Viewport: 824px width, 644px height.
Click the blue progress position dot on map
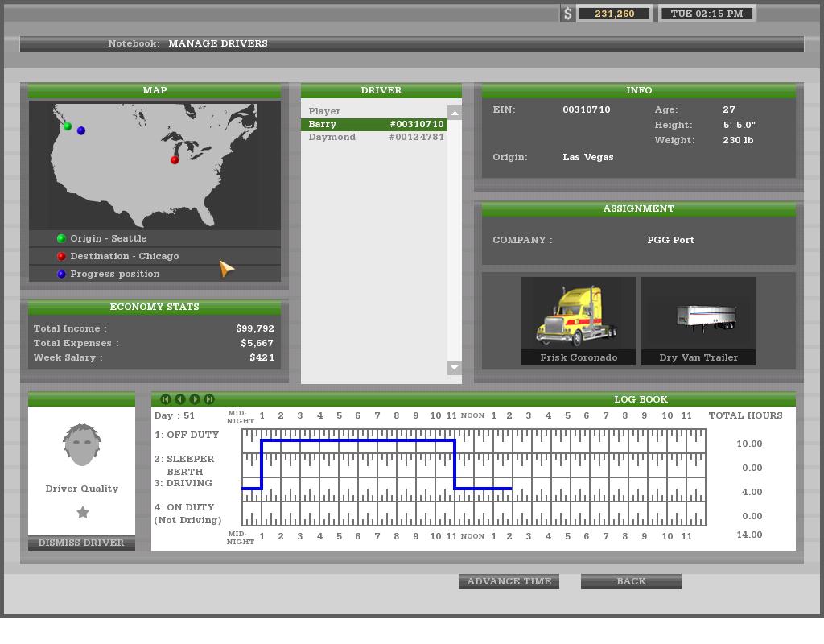tap(81, 130)
